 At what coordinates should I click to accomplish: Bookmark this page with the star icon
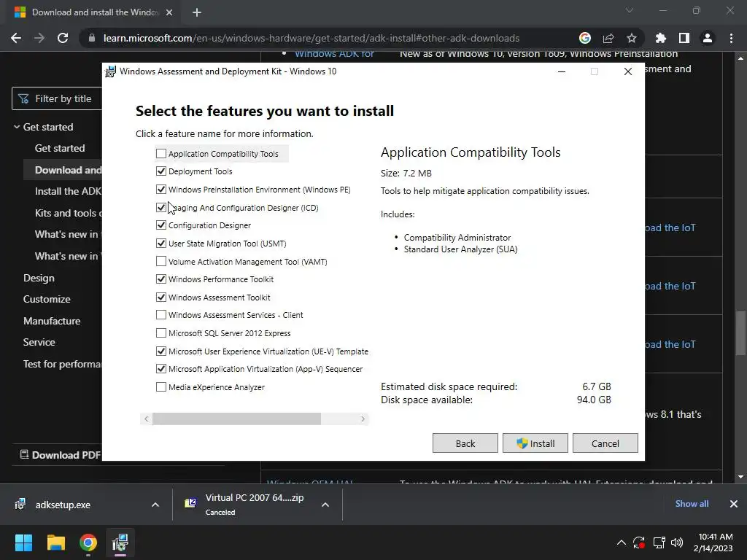point(631,38)
